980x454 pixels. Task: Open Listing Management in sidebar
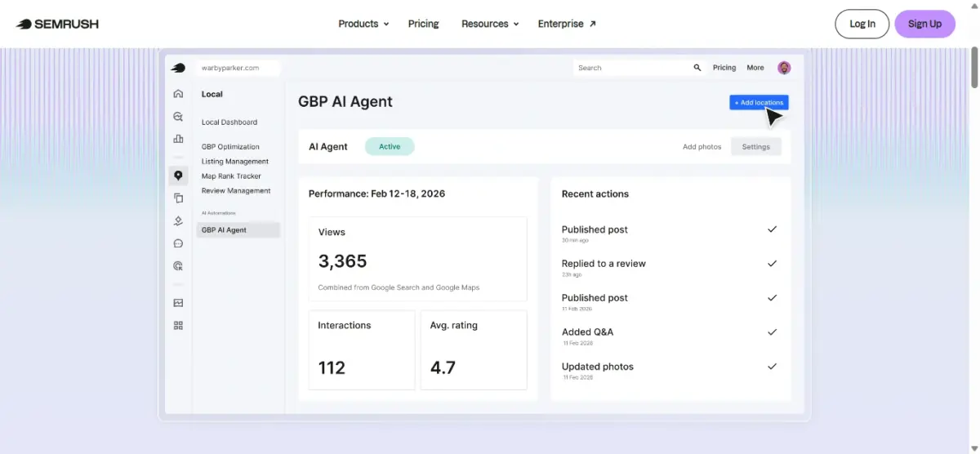point(235,162)
